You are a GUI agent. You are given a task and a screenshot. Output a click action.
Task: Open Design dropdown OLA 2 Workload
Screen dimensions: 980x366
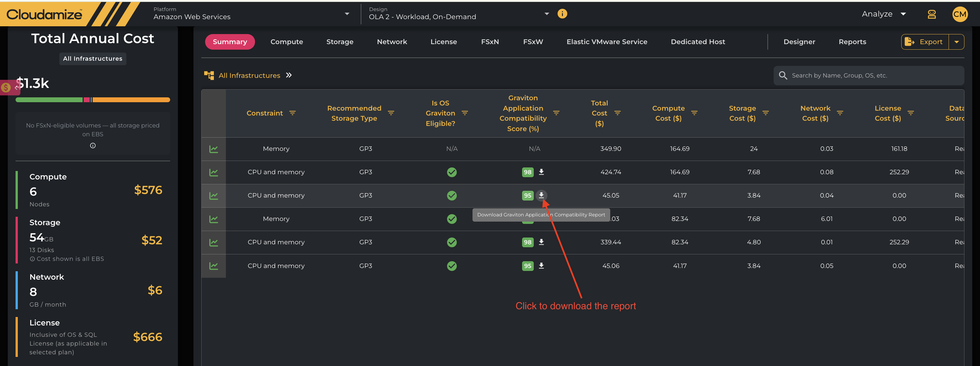pos(459,14)
